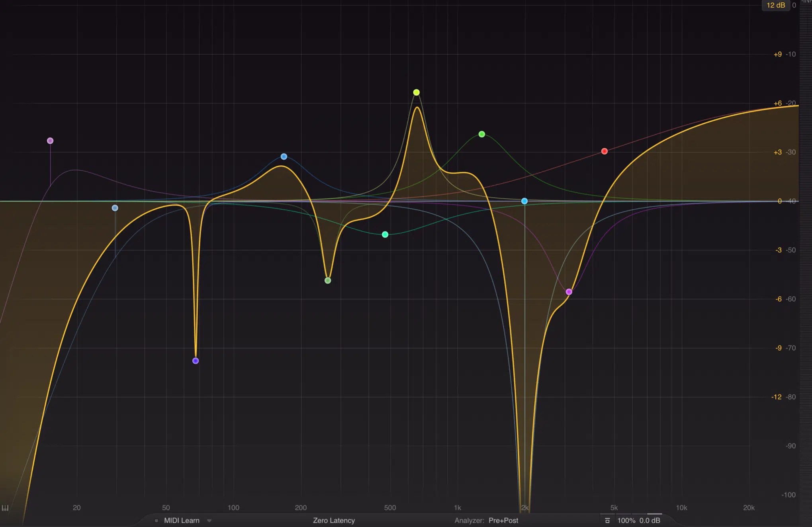Screen dimensions: 812x527
Task: Click the 0.0 dB output gain value
Action: (x=650, y=520)
